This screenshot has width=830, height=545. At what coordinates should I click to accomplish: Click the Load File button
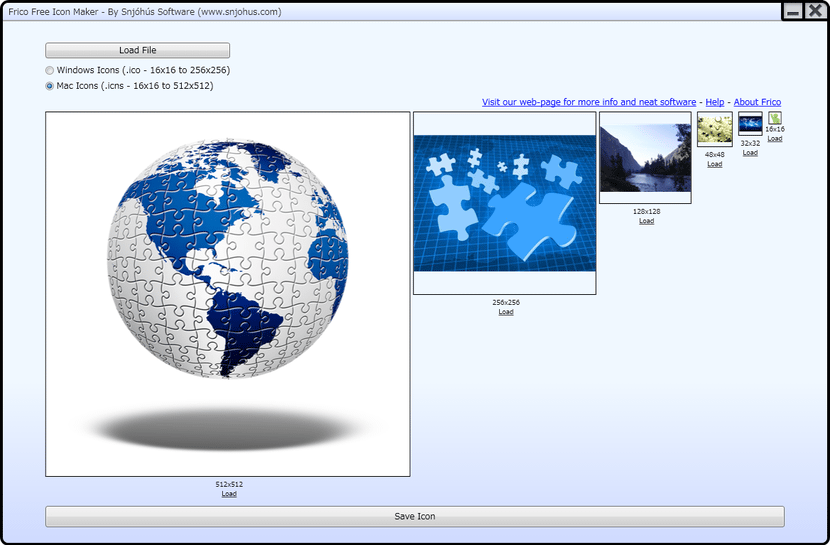[138, 50]
